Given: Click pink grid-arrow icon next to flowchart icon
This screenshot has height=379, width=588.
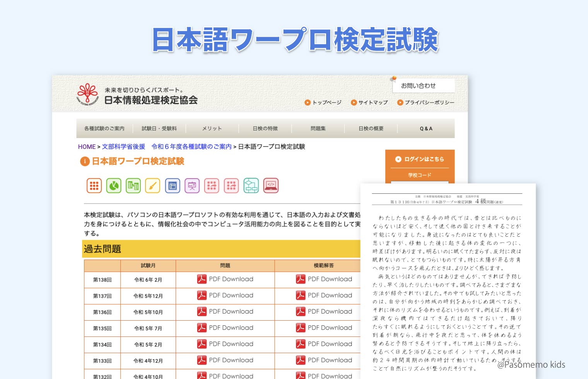Looking at the screenshot, I should point(231,186).
